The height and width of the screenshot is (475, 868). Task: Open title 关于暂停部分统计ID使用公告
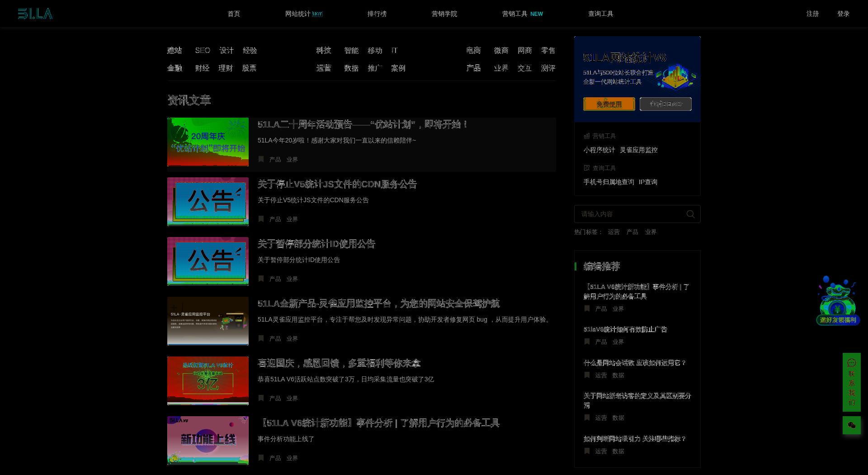pos(316,244)
